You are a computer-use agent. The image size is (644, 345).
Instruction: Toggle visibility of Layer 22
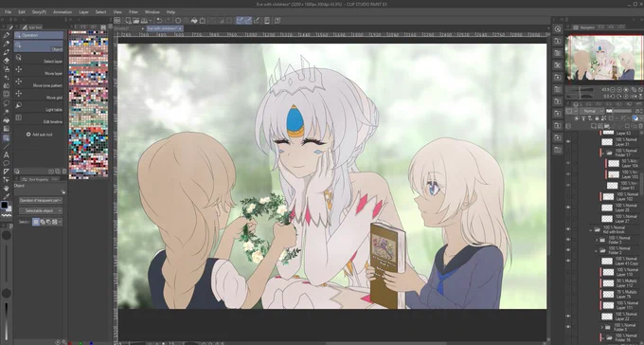pyautogui.click(x=568, y=317)
